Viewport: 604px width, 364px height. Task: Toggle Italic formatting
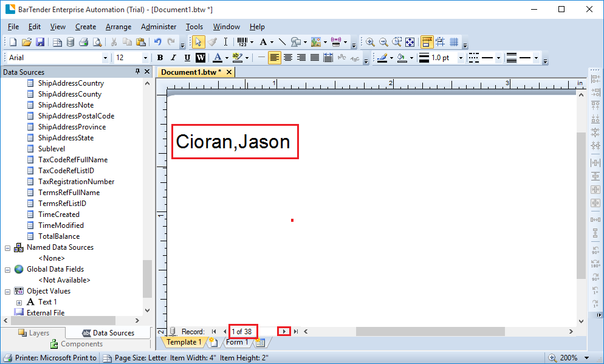tap(173, 58)
